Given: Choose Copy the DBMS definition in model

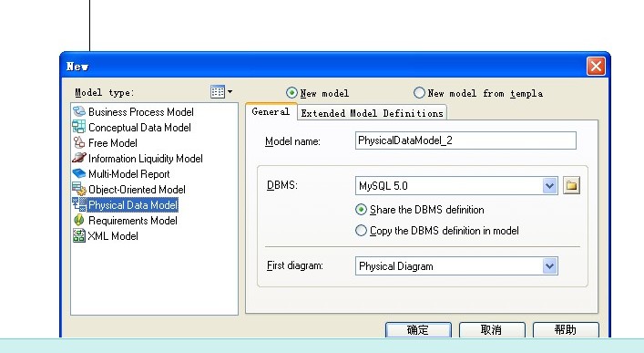Looking at the screenshot, I should pos(361,231).
